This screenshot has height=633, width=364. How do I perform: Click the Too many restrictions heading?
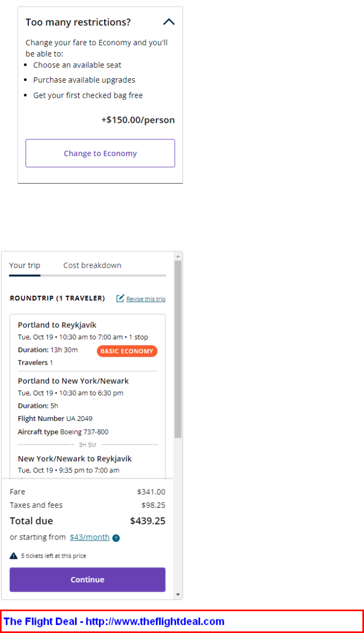click(78, 22)
